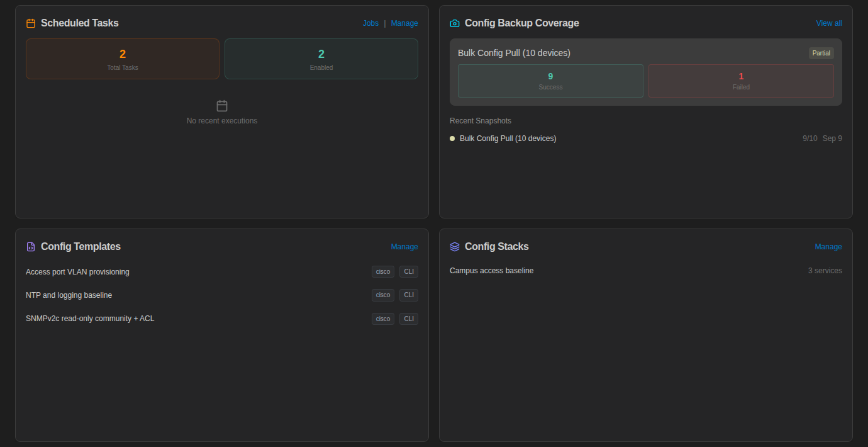
Task: Click the Recent Snapshots label
Action: pyautogui.click(x=481, y=121)
